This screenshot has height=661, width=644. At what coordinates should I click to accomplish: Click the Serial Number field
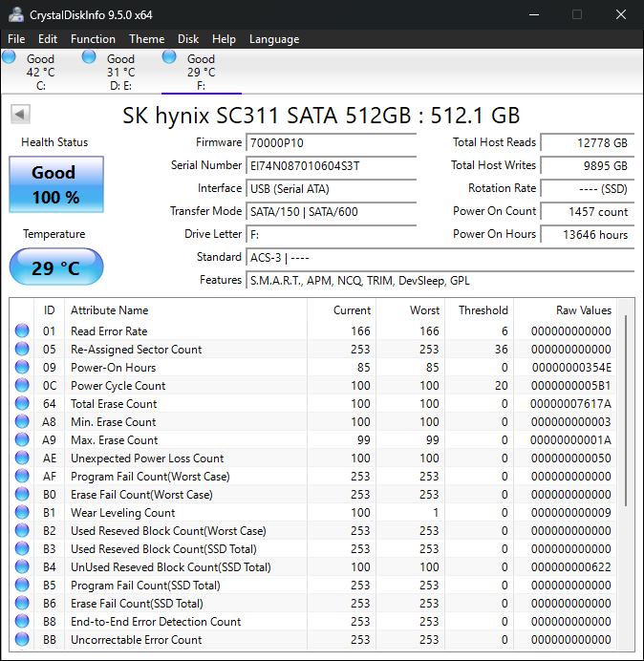(x=331, y=165)
